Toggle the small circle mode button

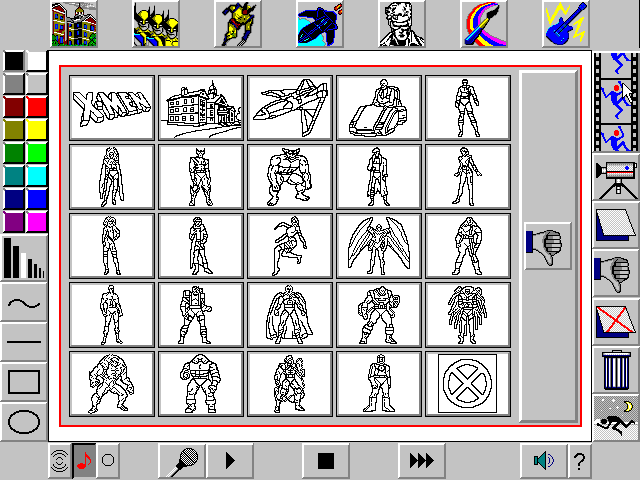click(108, 461)
